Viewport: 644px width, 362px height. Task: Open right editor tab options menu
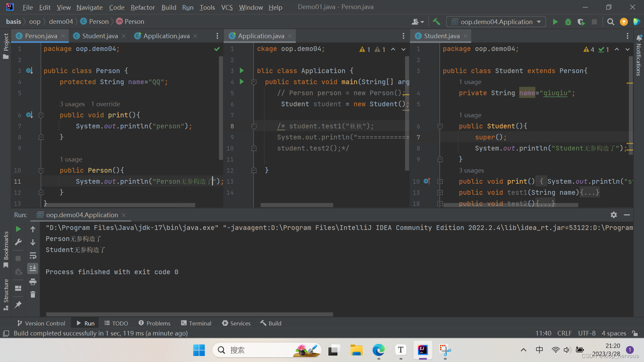point(627,36)
